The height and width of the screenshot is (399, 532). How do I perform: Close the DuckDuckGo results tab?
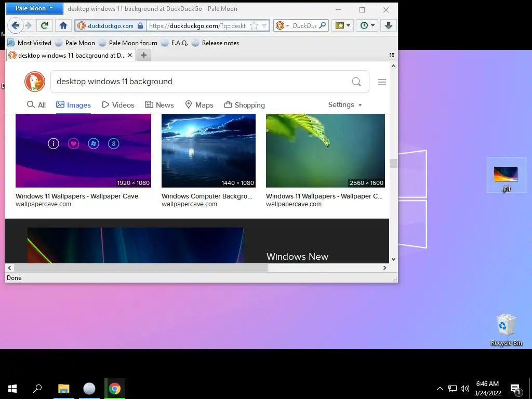(x=129, y=55)
